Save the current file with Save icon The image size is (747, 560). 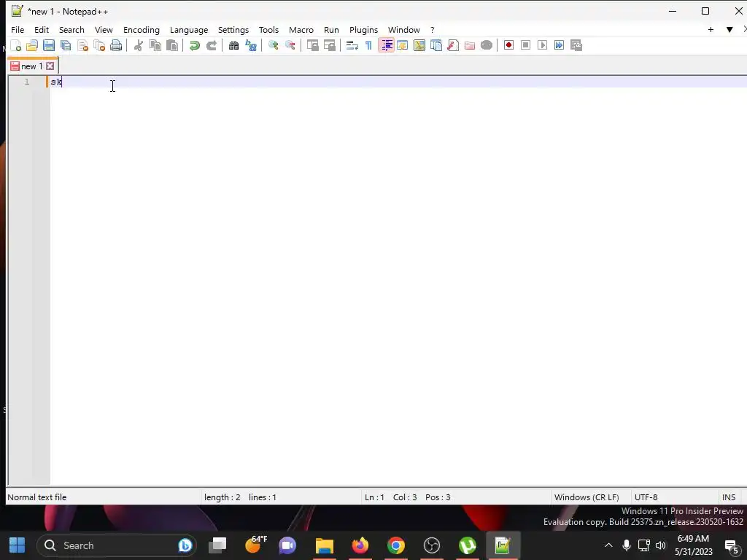49,45
